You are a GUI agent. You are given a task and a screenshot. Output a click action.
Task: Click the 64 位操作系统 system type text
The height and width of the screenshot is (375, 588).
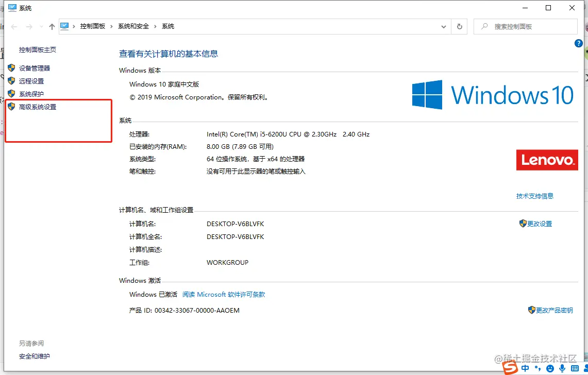(256, 159)
